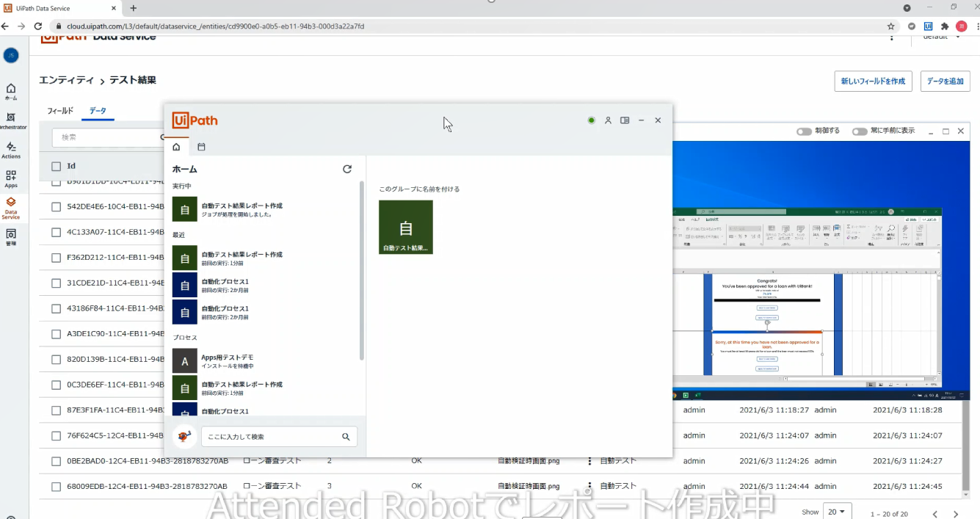The width and height of the screenshot is (980, 519).
Task: Open the three-dot menu beside default tenant
Action: coord(892,37)
